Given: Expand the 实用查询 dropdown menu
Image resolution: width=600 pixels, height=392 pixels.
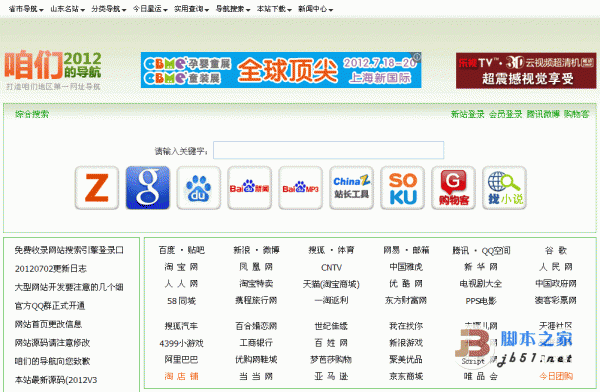Looking at the screenshot, I should [191, 9].
